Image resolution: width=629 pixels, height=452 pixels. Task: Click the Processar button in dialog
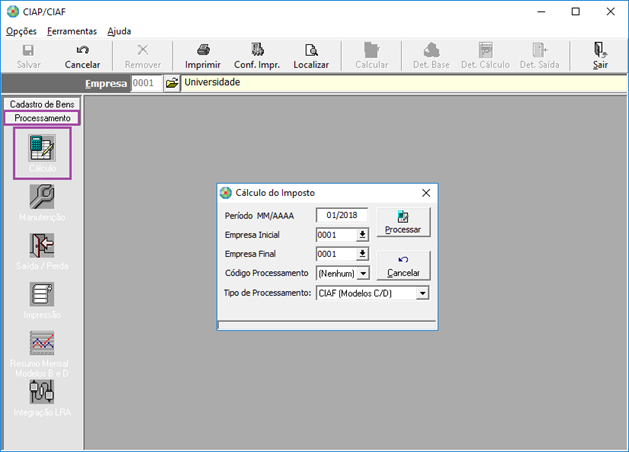tap(403, 222)
